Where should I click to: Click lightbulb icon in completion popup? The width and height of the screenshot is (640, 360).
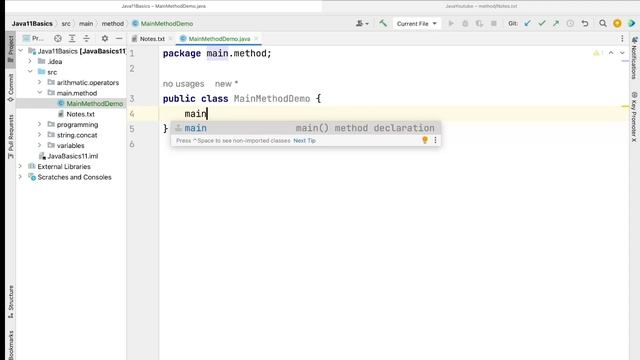click(x=425, y=140)
